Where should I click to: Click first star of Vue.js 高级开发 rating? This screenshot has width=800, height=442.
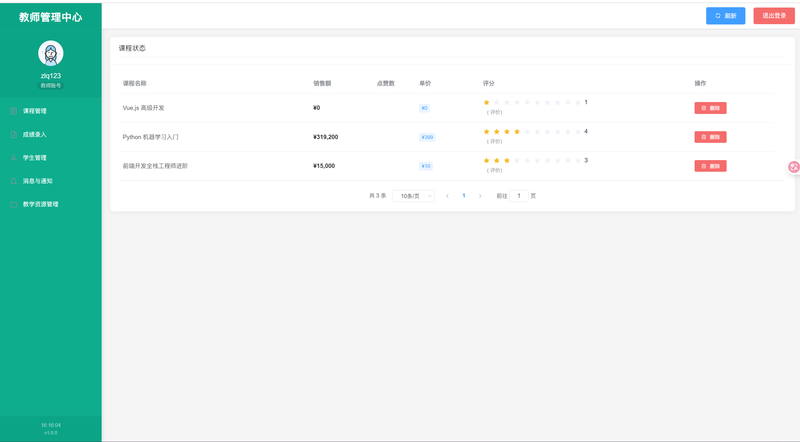pos(486,103)
